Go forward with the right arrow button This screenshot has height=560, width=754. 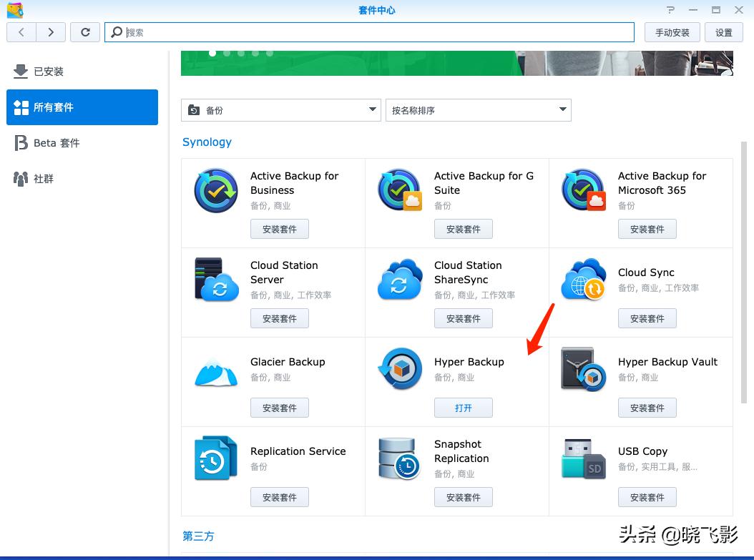pos(51,32)
